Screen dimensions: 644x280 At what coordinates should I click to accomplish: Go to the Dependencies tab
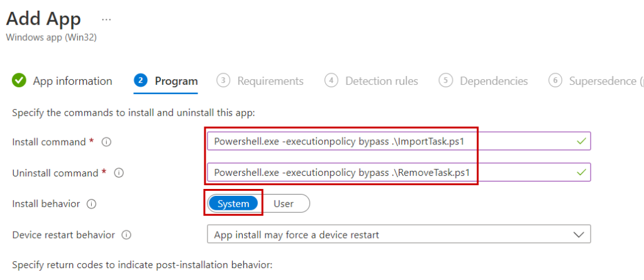[x=494, y=81]
